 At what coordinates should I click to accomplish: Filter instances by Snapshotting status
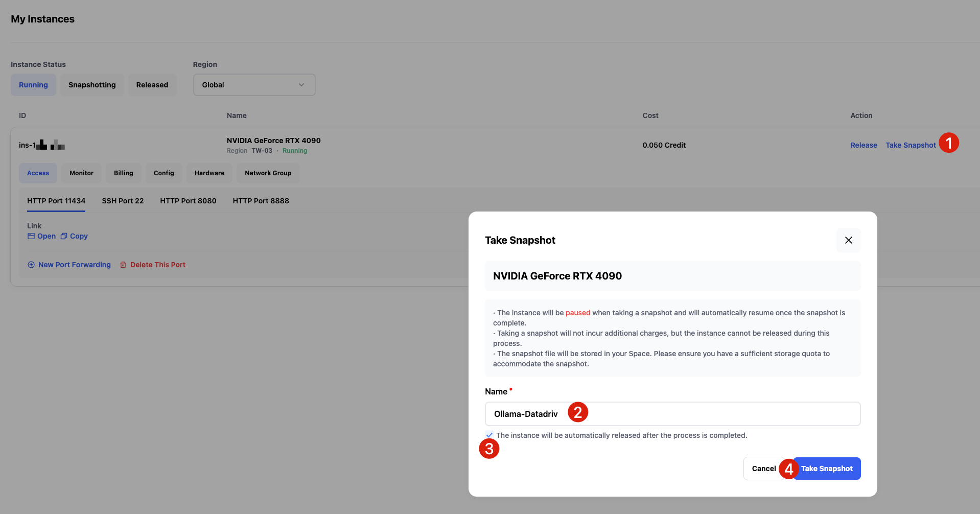[x=92, y=85]
